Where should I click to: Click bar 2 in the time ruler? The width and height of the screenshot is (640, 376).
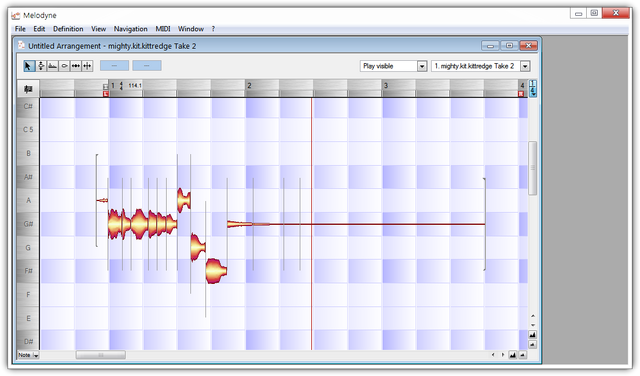click(249, 85)
